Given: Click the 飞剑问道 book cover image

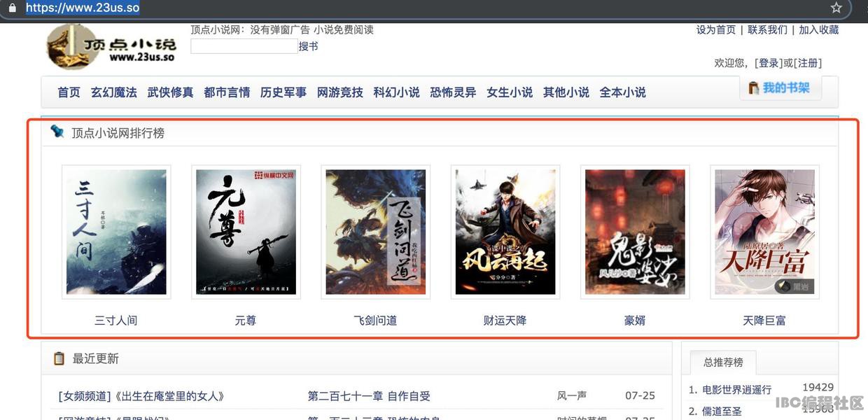Looking at the screenshot, I should [375, 232].
